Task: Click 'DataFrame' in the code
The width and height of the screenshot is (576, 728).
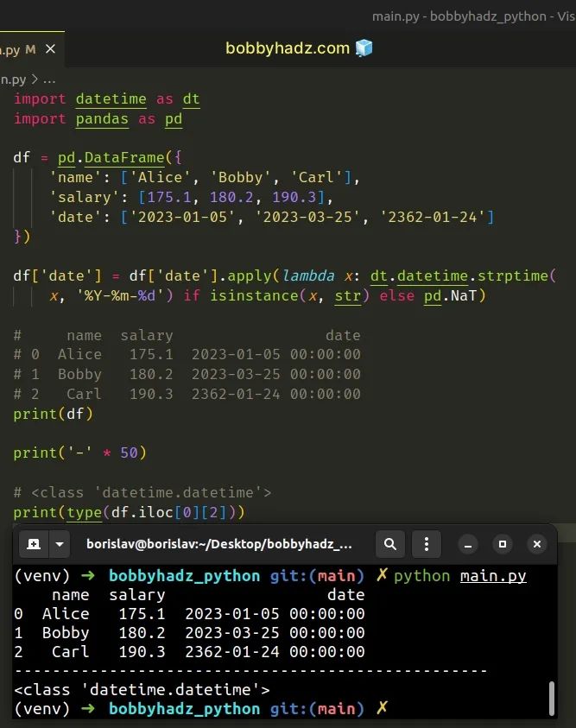Action: [124, 158]
